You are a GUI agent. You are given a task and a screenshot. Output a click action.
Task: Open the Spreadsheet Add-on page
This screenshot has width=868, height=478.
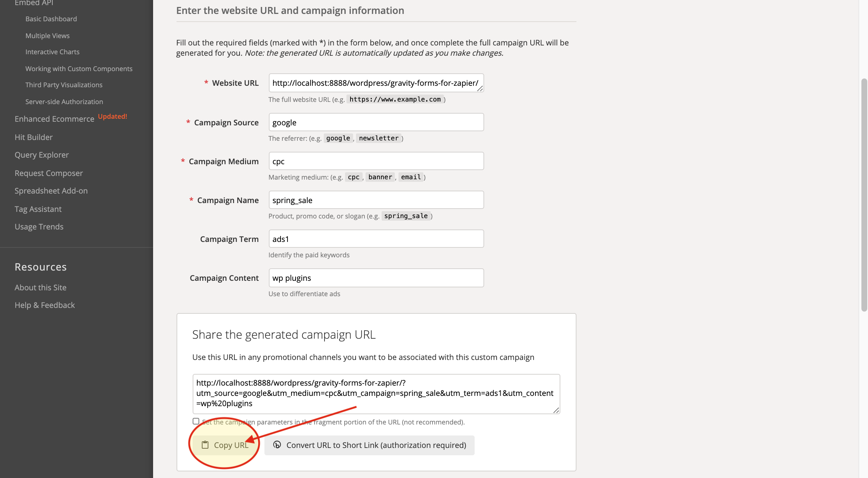pyautogui.click(x=51, y=191)
